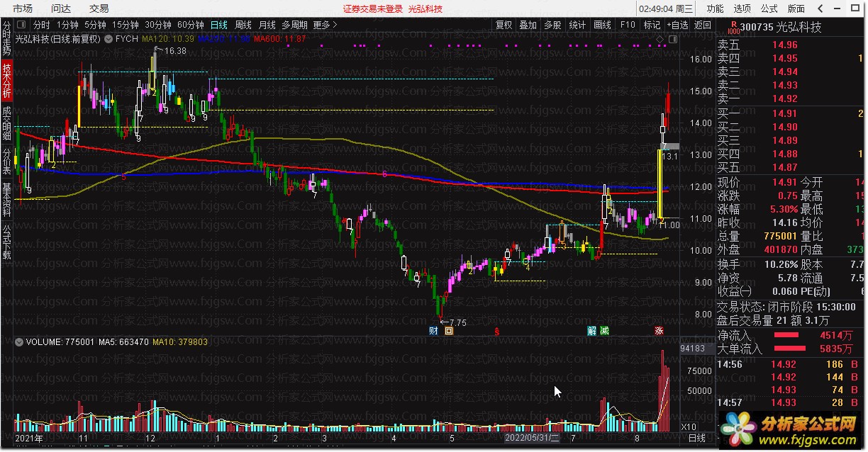Click the back arrow icon near 版面
868x452 pixels.
pyautogui.click(x=819, y=9)
